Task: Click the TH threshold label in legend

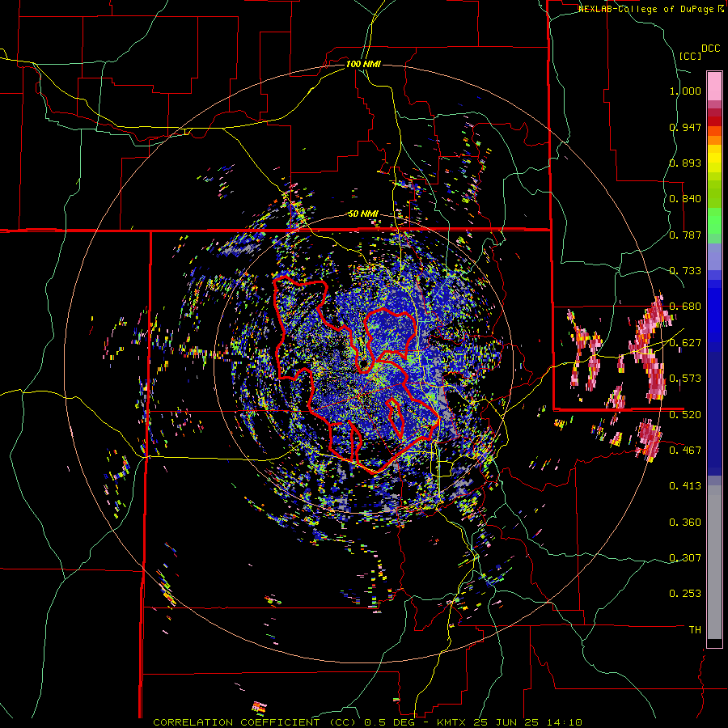Action: 695,630
